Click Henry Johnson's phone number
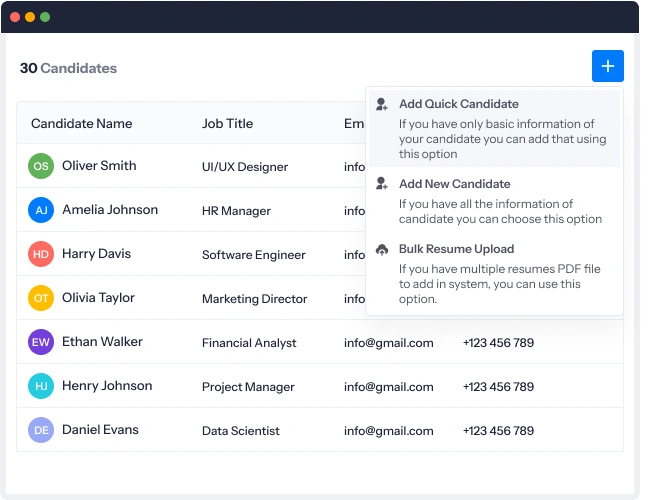Screen dimensions: 654x500 coord(498,387)
